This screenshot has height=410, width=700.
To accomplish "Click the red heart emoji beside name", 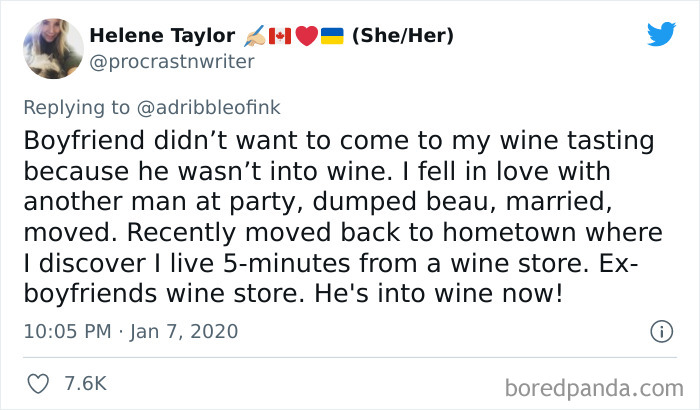I will (306, 37).
